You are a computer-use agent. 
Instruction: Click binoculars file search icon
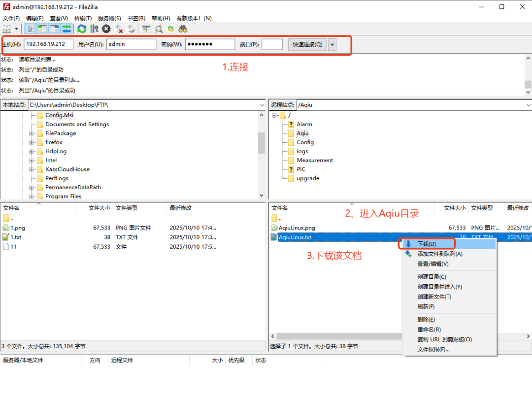(183, 29)
